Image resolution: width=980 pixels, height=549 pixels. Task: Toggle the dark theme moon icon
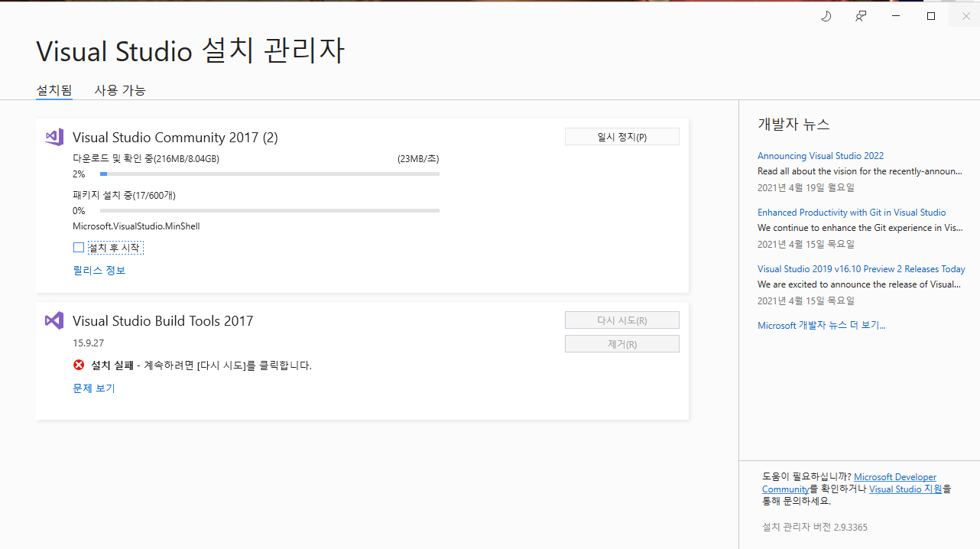tap(826, 16)
